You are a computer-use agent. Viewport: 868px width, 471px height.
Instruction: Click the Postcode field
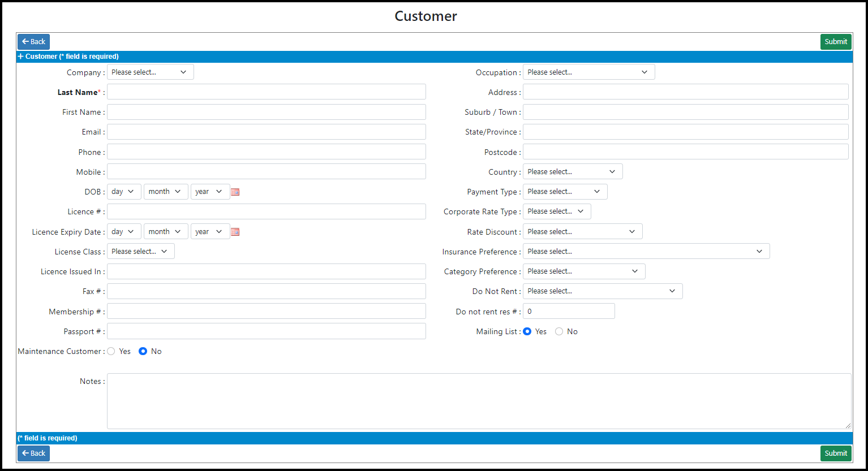(x=686, y=152)
